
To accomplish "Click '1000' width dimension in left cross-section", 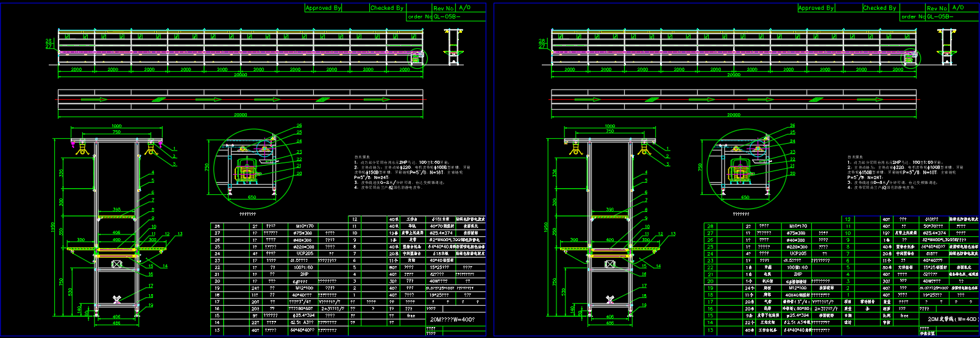I will pyautogui.click(x=116, y=126).
